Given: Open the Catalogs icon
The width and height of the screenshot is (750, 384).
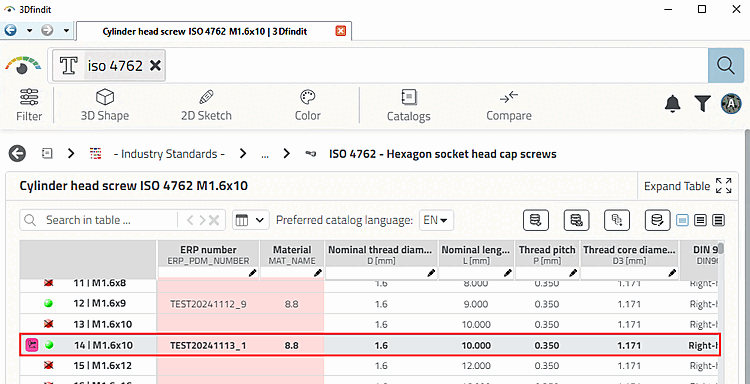Looking at the screenshot, I should coord(408,105).
